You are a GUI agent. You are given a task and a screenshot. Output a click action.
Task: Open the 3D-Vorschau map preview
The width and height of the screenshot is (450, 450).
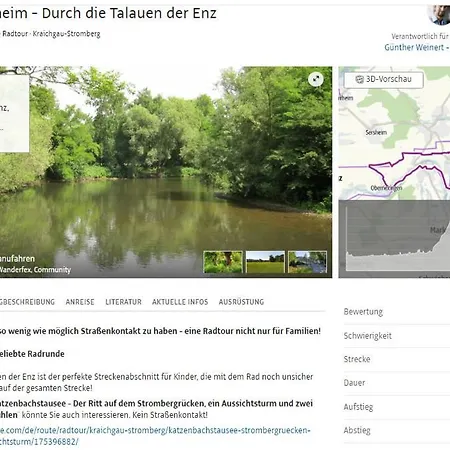[x=384, y=80]
